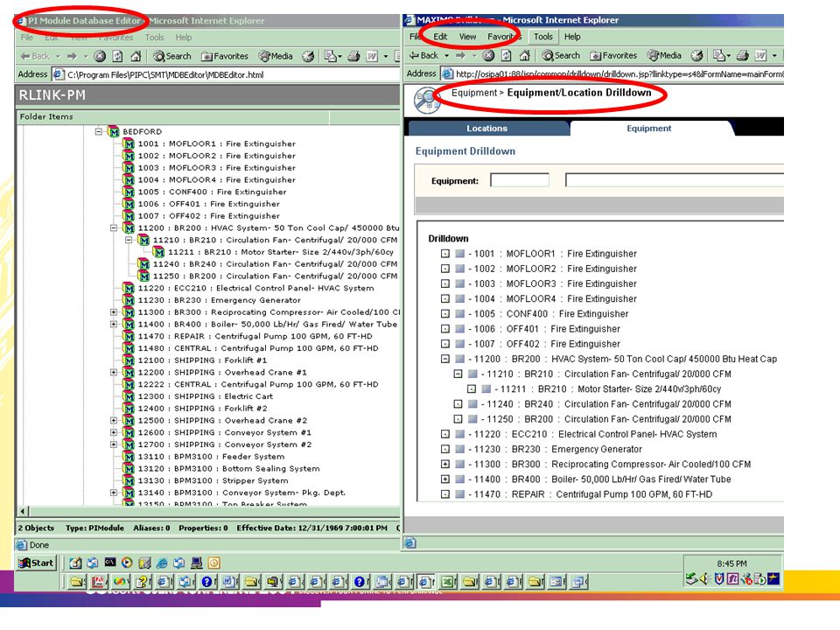Open Media in PI Module Editor toolbar
The width and height of the screenshot is (840, 630).
coord(276,56)
